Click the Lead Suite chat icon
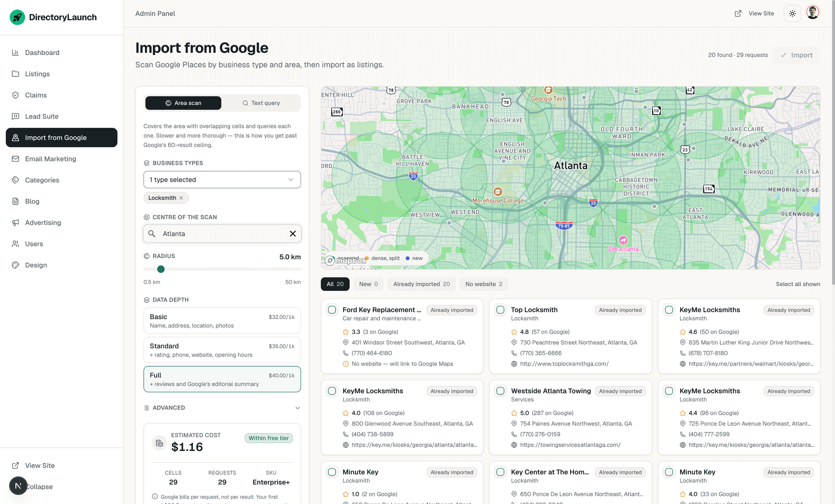 [15, 116]
